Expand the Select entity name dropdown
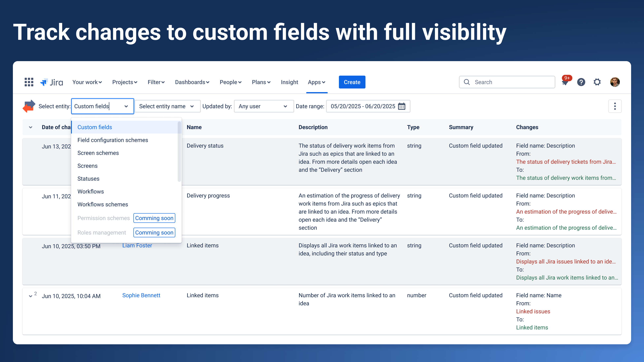644x362 pixels. pyautogui.click(x=167, y=106)
